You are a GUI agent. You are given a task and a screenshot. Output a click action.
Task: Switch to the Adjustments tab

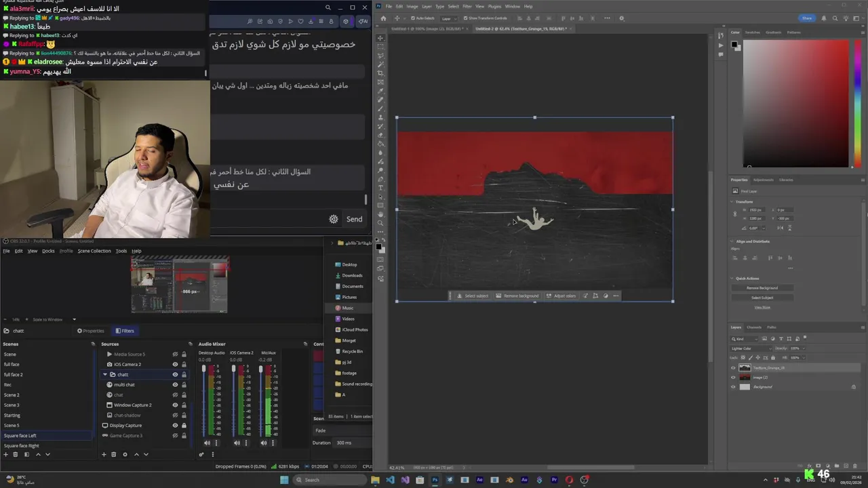[763, 180]
